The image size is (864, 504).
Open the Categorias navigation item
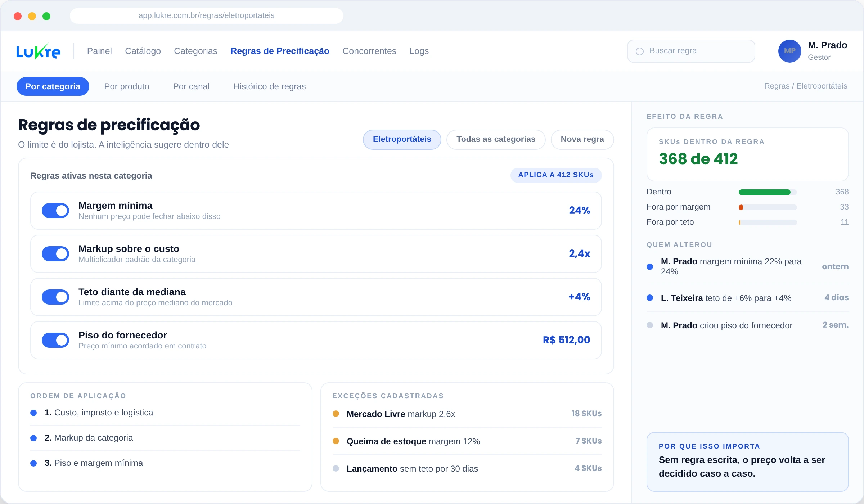pos(195,51)
